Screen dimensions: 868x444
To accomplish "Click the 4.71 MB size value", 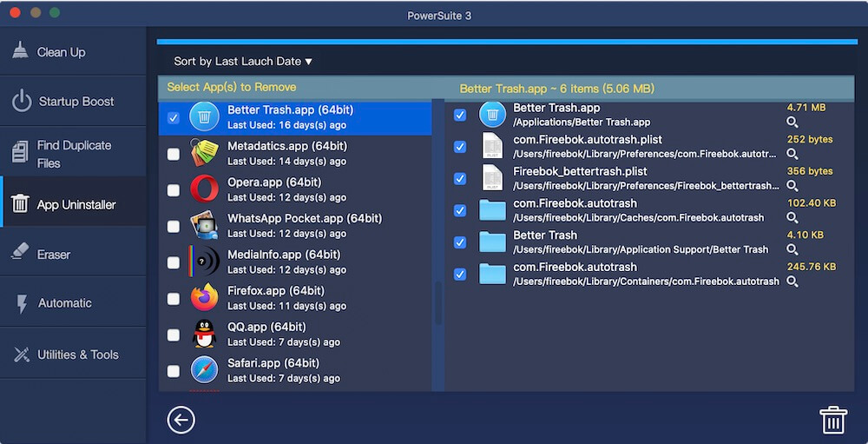I will point(806,108).
